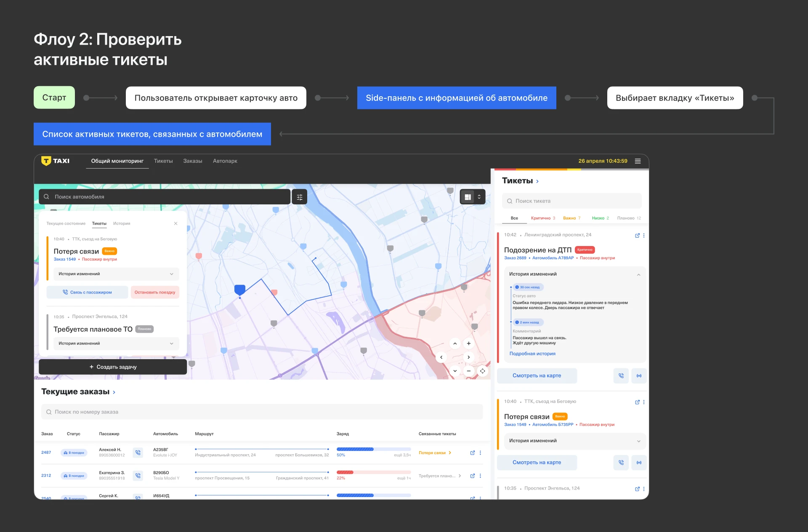Pan the map right
The width and height of the screenshot is (808, 532).
(469, 357)
